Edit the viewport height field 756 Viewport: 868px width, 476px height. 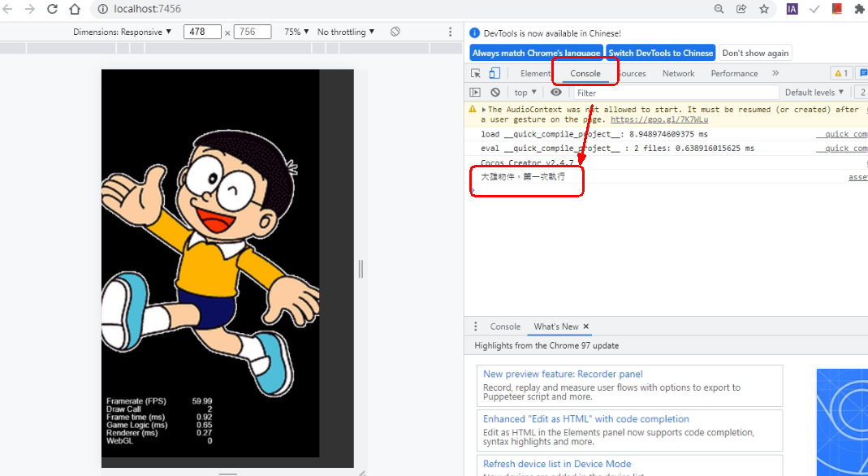click(253, 32)
